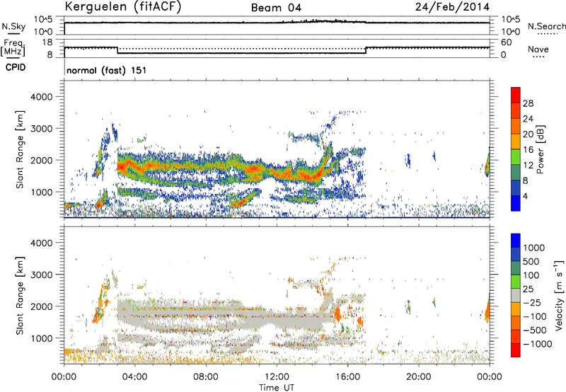The image size is (566, 392).
Task: Click the '4' label on Power color bar
Action: pos(525,196)
